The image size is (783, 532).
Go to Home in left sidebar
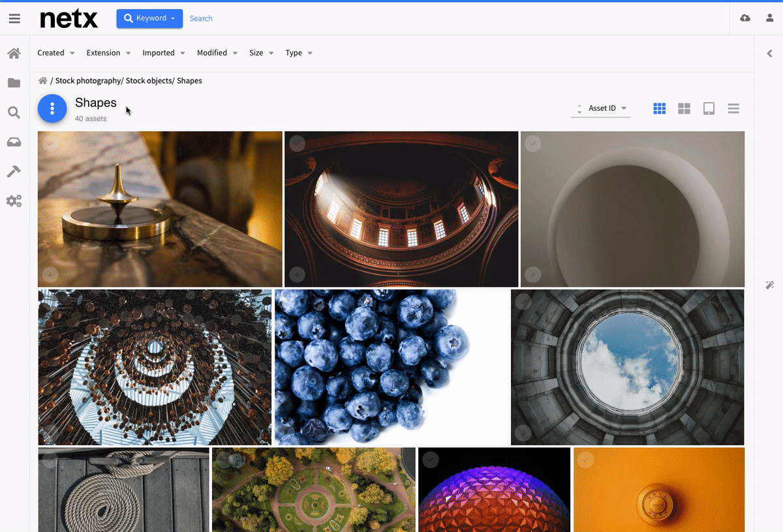[14, 53]
